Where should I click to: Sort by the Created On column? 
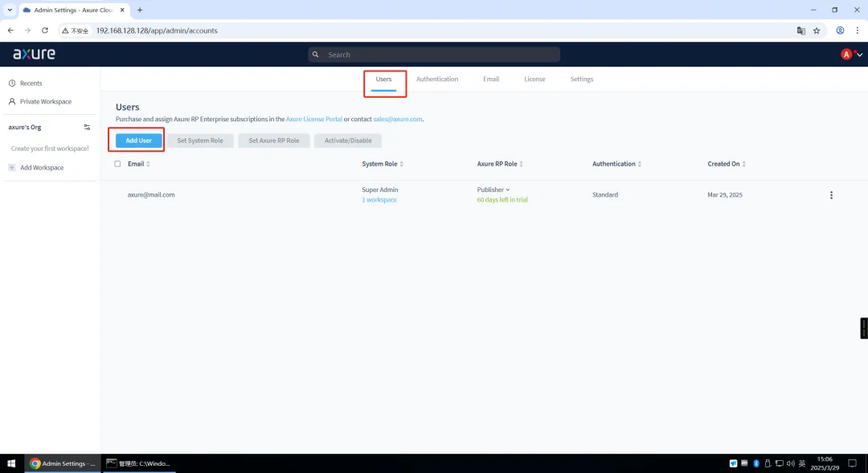(x=727, y=164)
